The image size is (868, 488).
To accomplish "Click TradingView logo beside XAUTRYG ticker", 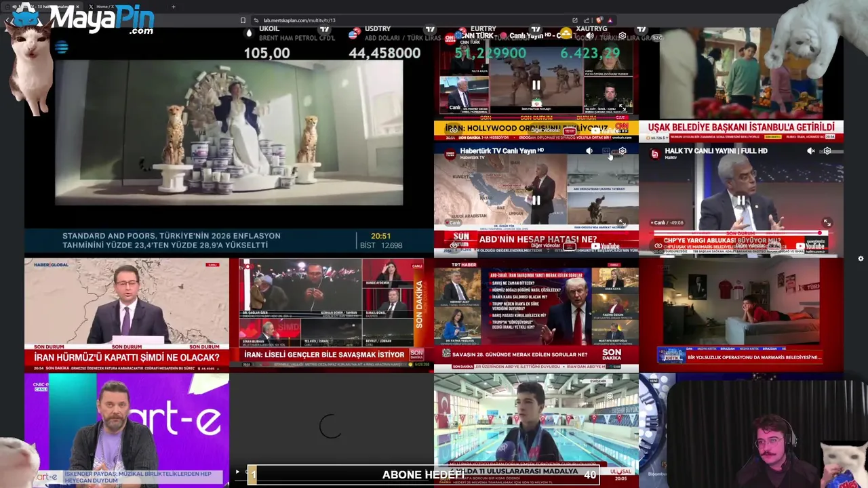I will pos(641,30).
